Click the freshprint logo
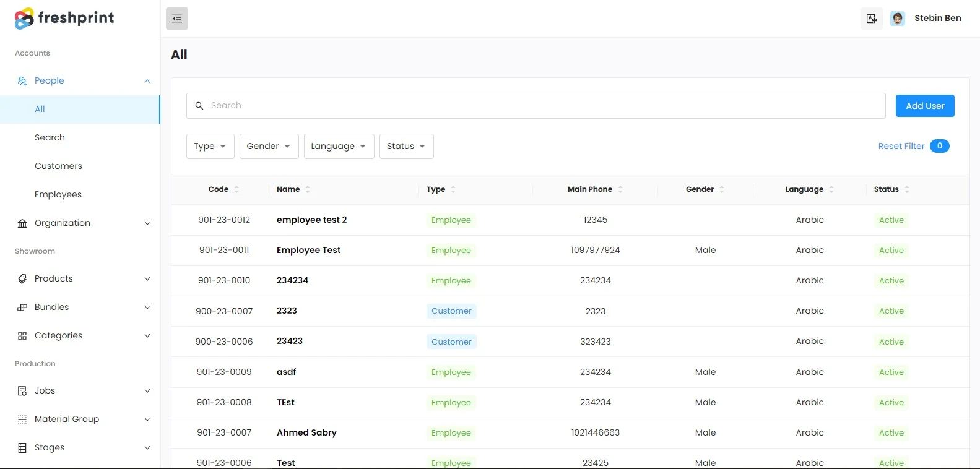The width and height of the screenshot is (980, 469). click(x=64, y=19)
